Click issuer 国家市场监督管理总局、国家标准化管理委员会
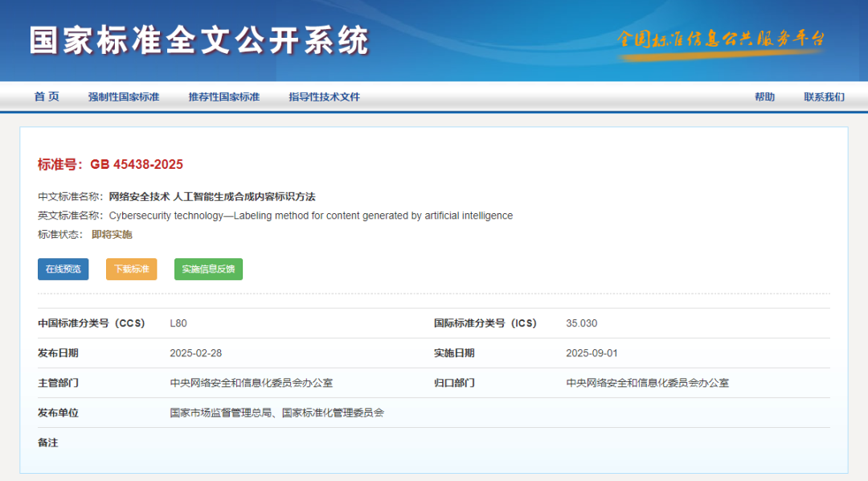Screen dimensions: 868x481 [276, 413]
